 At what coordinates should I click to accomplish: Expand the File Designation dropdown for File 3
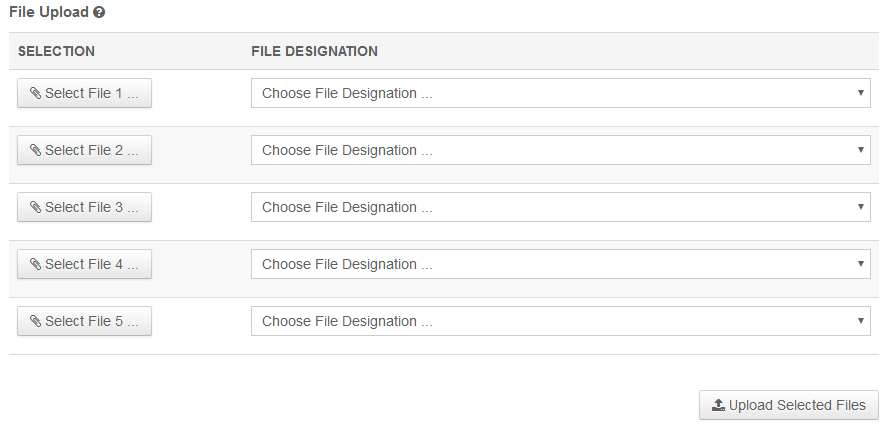(560, 207)
